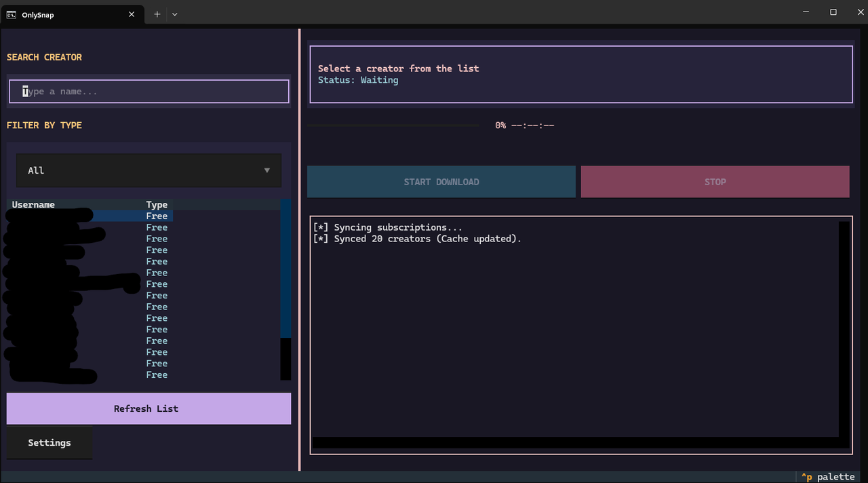Click the terminal icon on the OnlySnap tab

click(12, 14)
